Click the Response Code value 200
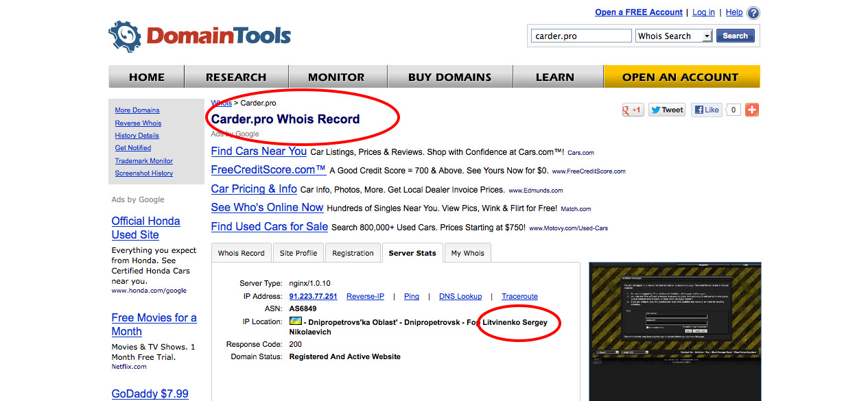Viewport: 868px width, 401px height. [x=296, y=344]
